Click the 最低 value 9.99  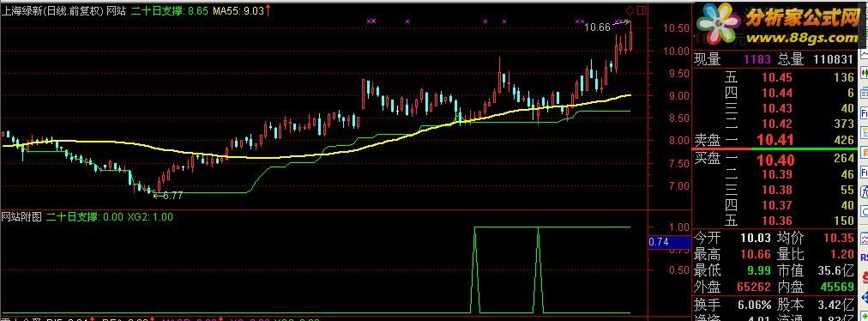pyautogui.click(x=758, y=270)
